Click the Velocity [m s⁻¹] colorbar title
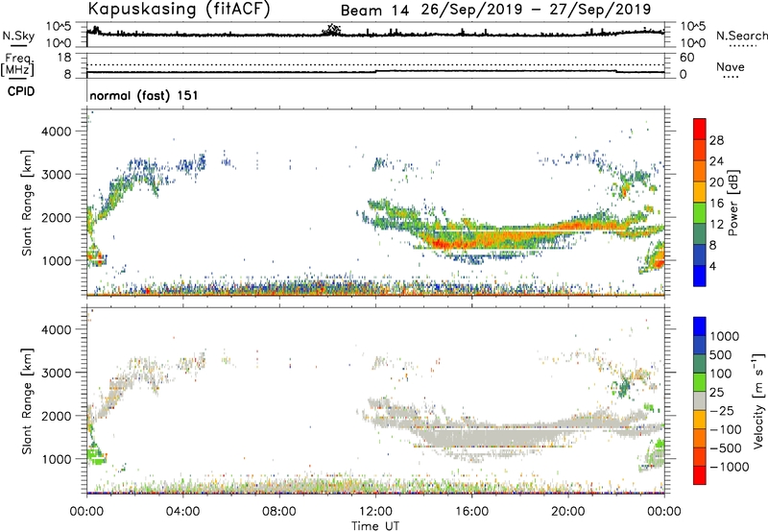The width and height of the screenshot is (768, 532). click(758, 400)
